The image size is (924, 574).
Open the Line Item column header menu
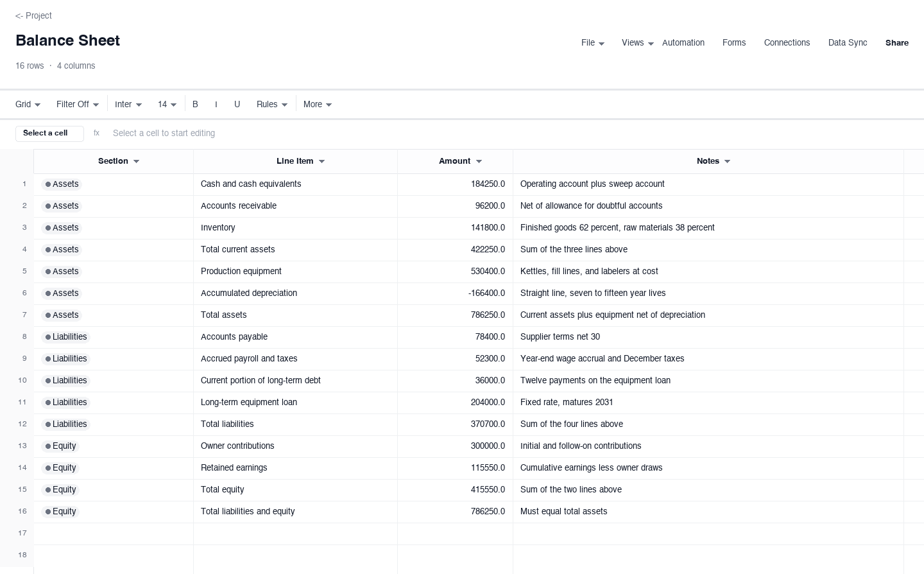pos(321,161)
